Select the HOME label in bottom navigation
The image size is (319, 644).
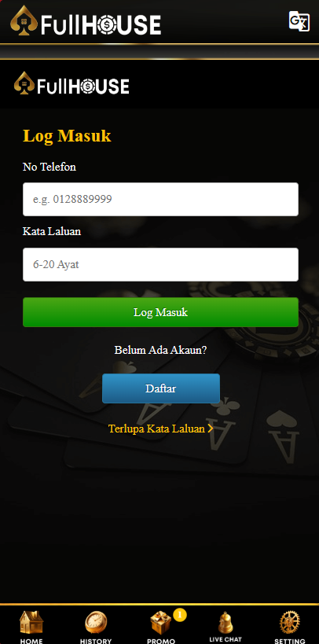31,640
